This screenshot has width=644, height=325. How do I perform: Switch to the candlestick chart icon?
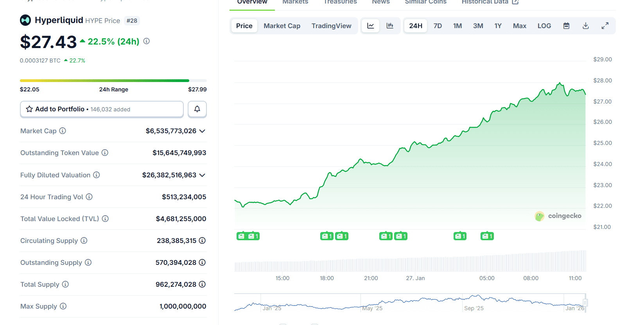(390, 26)
